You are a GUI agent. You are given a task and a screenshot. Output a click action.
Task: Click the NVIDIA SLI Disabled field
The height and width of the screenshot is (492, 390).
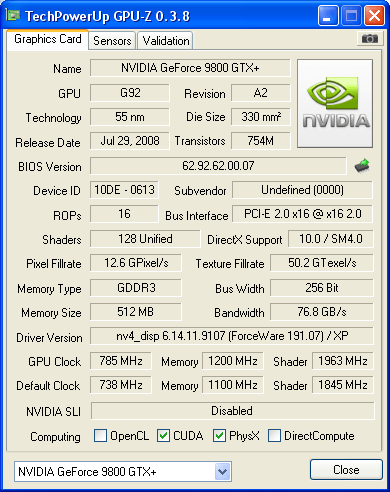tap(232, 411)
